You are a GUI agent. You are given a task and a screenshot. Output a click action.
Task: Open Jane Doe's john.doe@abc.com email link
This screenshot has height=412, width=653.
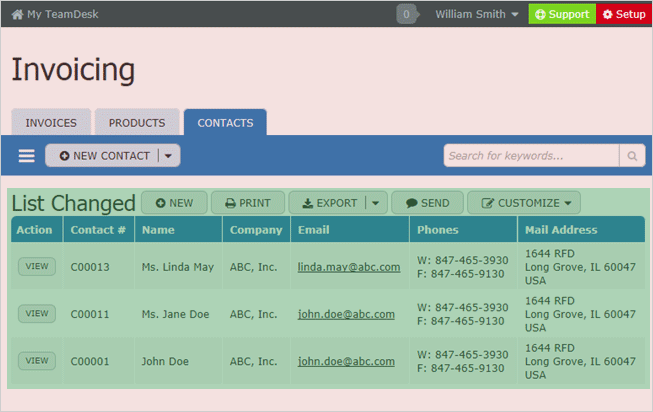(346, 314)
